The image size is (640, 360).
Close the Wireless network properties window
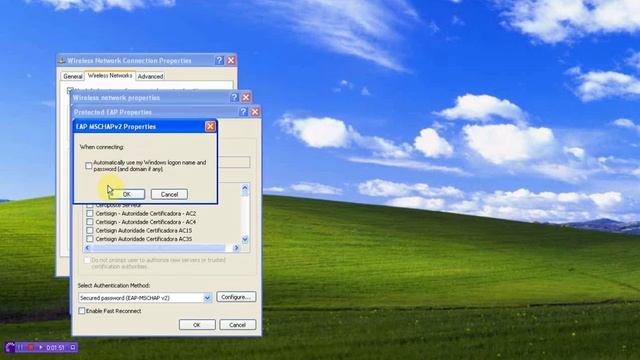246,98
